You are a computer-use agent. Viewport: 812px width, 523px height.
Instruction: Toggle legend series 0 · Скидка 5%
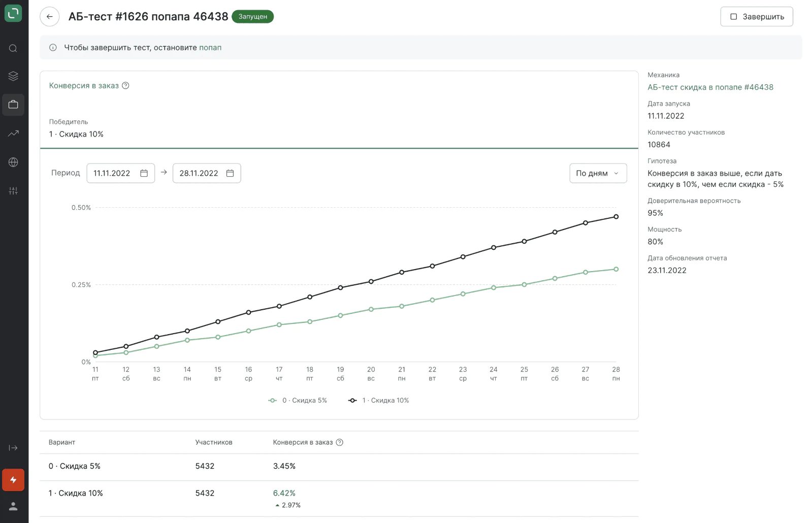(x=298, y=401)
